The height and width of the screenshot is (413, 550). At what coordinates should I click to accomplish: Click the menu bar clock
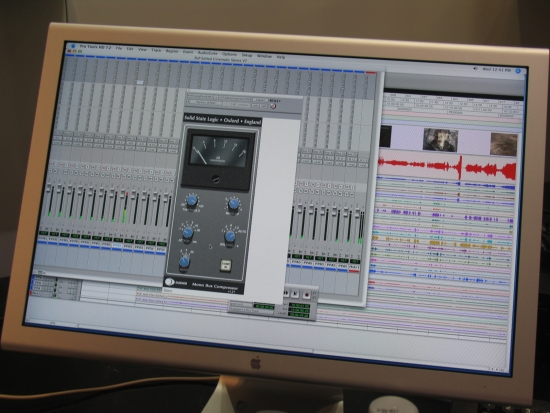pyautogui.click(x=496, y=70)
